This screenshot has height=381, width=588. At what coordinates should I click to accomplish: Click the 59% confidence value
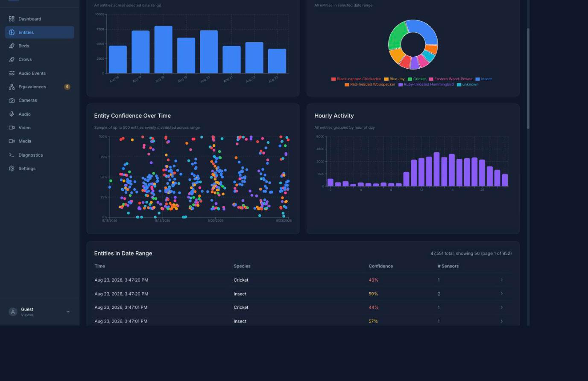click(373, 294)
